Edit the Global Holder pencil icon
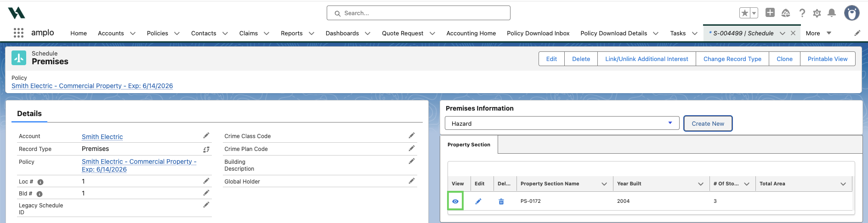This screenshot has height=223, width=868. pyautogui.click(x=412, y=181)
